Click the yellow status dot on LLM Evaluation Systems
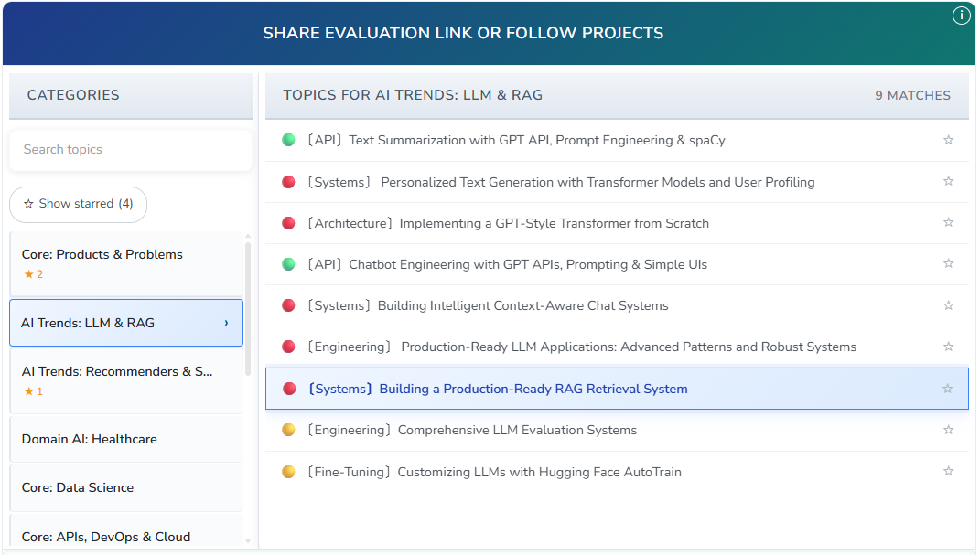The image size is (980, 555). (x=288, y=430)
